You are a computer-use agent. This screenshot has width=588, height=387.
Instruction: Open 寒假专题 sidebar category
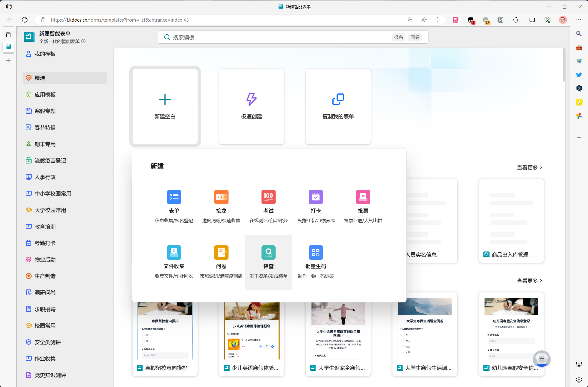(45, 111)
